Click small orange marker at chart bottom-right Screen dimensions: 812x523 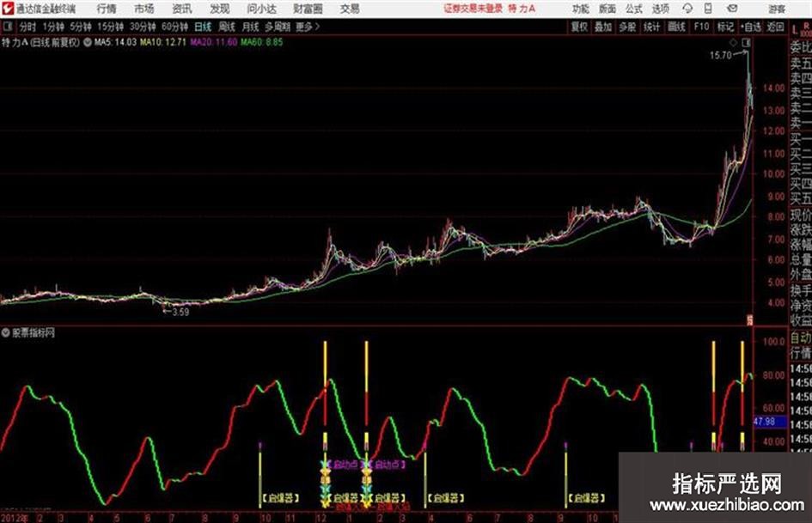pos(748,320)
